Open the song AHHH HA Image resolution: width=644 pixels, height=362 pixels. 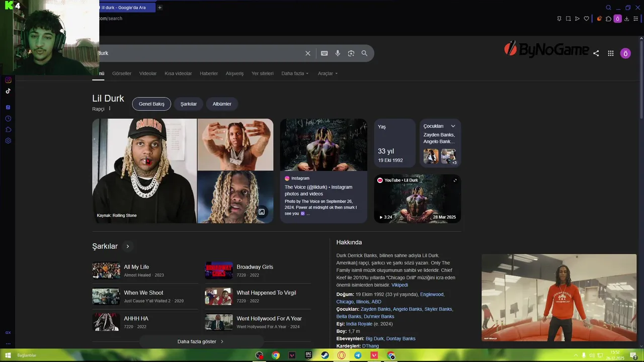(145, 322)
